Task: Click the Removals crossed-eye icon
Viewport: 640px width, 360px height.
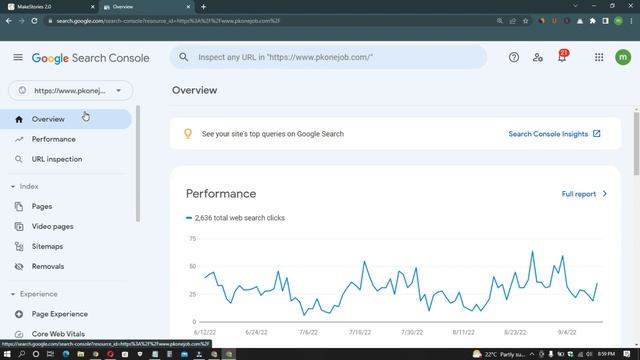Action: pyautogui.click(x=19, y=267)
